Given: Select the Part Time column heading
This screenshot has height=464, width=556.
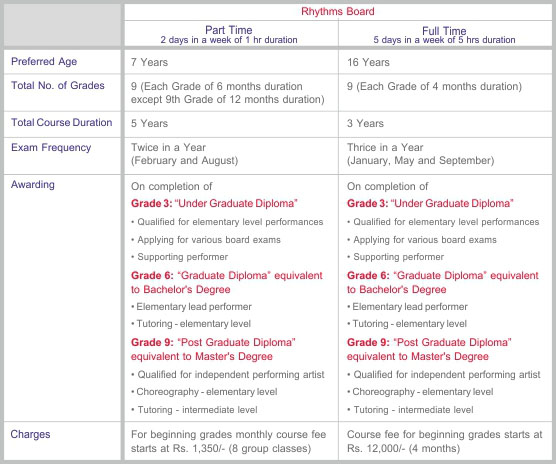Looking at the screenshot, I should click(229, 30).
